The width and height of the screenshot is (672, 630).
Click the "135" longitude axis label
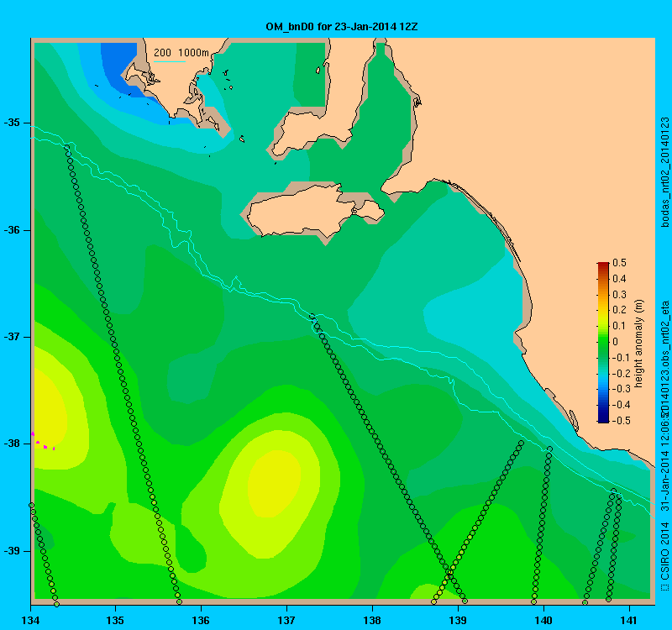pos(115,620)
